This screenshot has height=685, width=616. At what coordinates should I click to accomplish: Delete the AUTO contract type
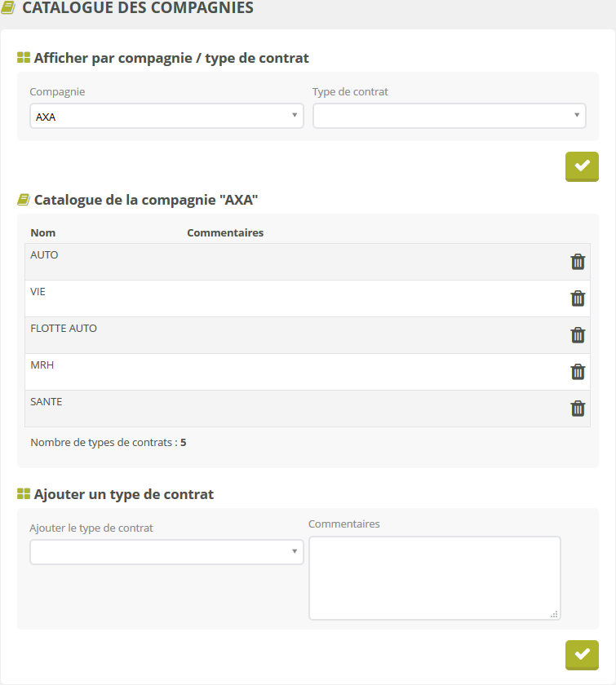point(578,262)
